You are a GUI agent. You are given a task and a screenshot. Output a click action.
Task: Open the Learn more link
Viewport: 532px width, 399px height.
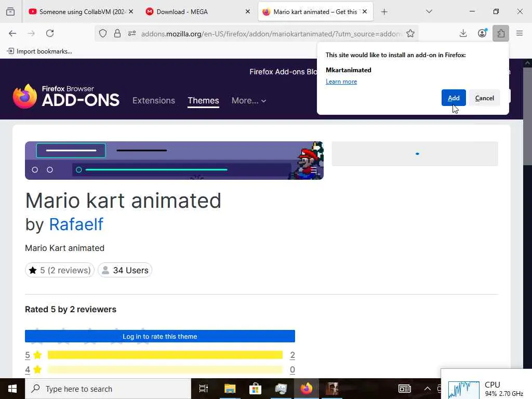341,82
